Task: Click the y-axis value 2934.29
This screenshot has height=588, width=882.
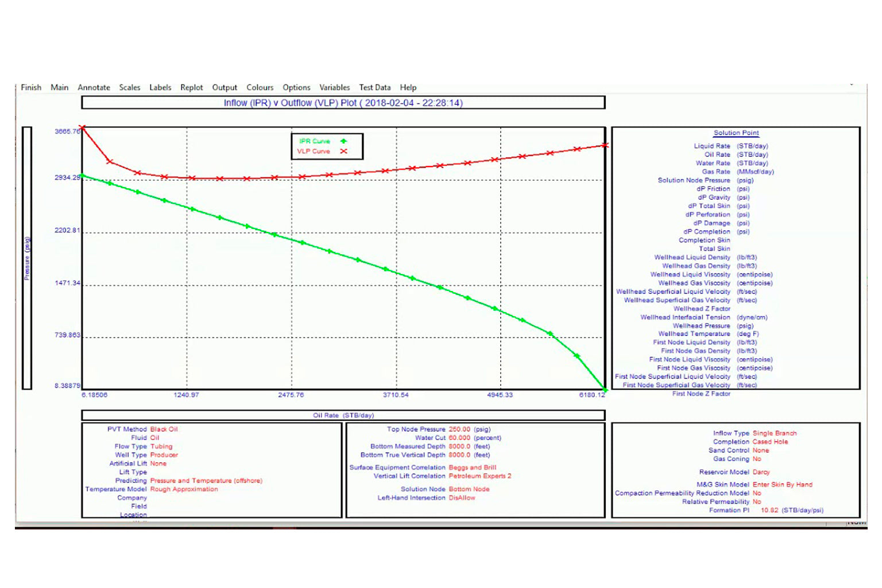Action: 67,177
